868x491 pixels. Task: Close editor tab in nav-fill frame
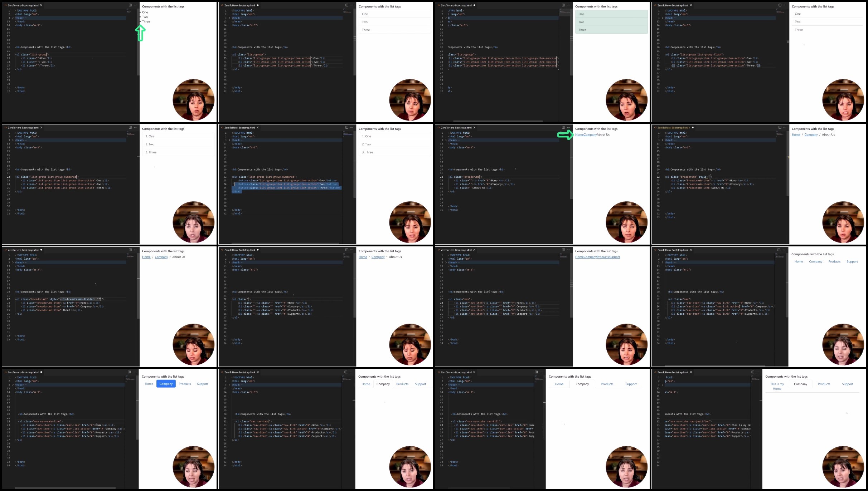click(x=474, y=372)
